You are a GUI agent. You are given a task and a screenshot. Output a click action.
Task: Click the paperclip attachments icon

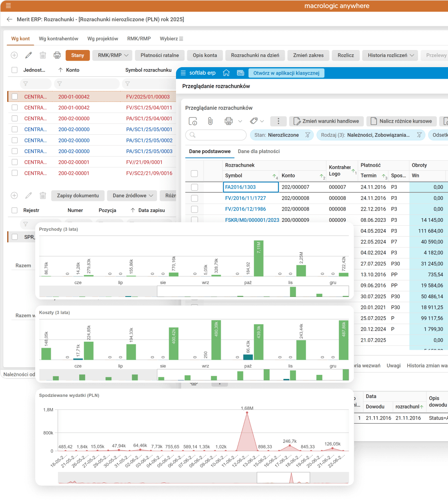tap(210, 121)
